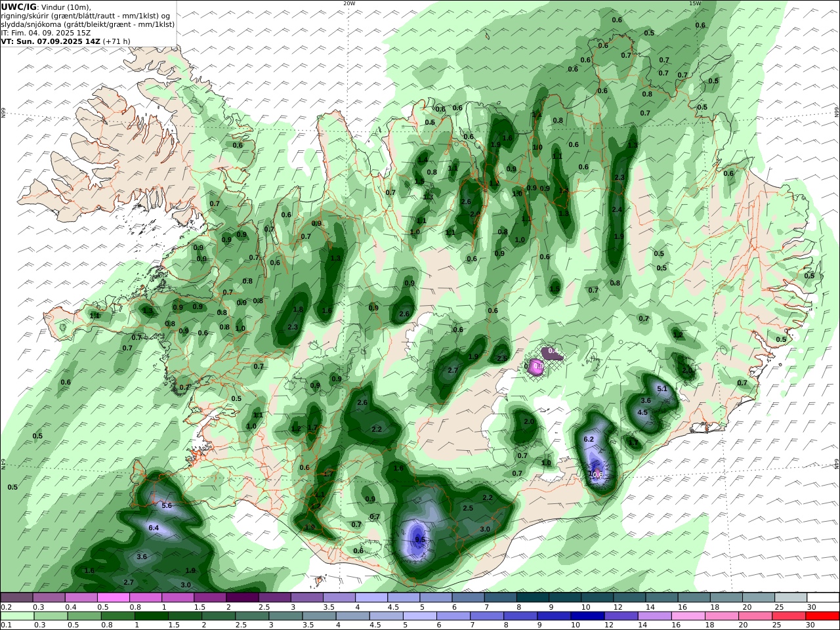Click the red rain legend swatch labeled 30
Screen dimensions: 840x630
[822, 616]
